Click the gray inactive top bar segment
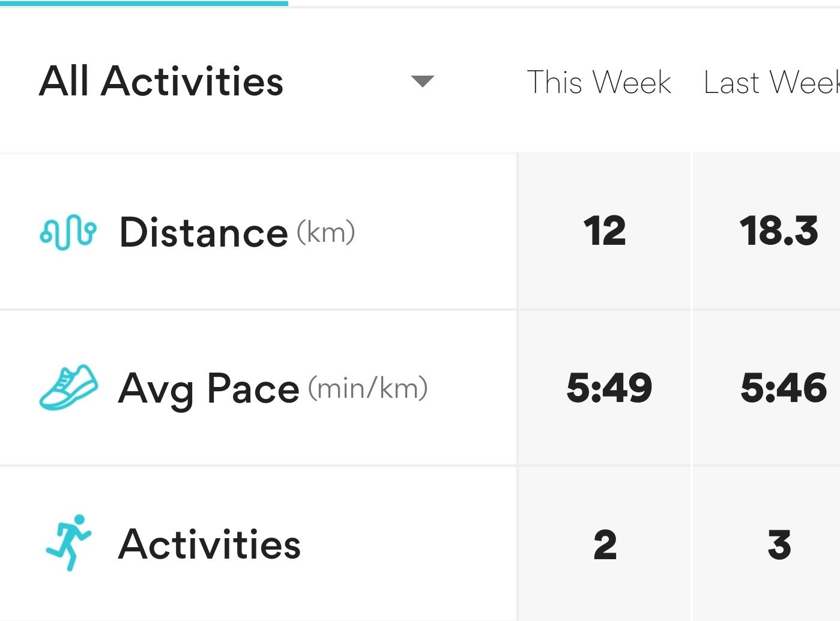The width and height of the screenshot is (840, 621). (563, 6)
